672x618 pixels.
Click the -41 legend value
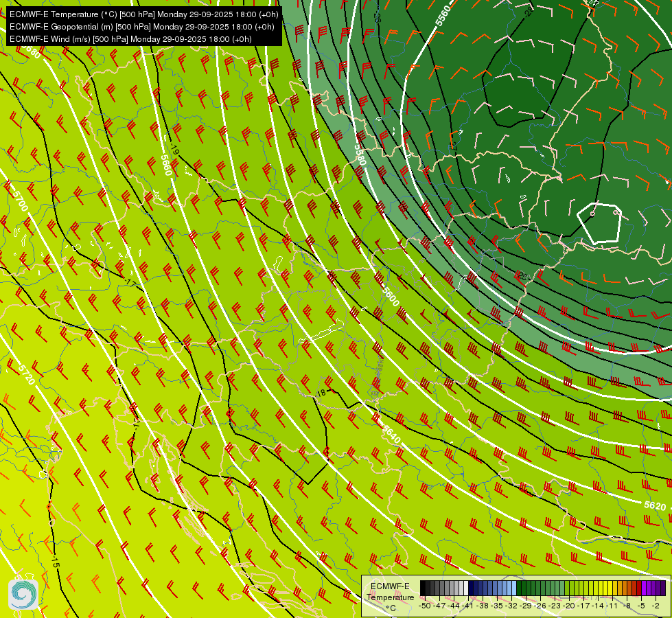(x=467, y=606)
